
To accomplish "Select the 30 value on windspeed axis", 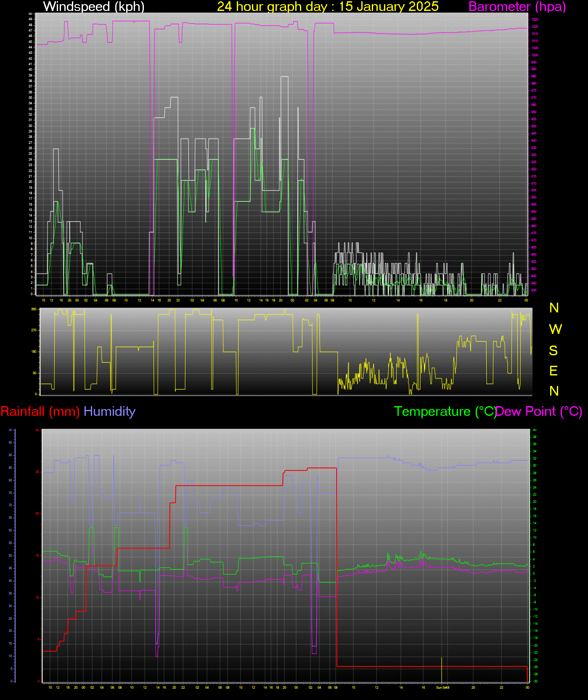I will [x=30, y=126].
